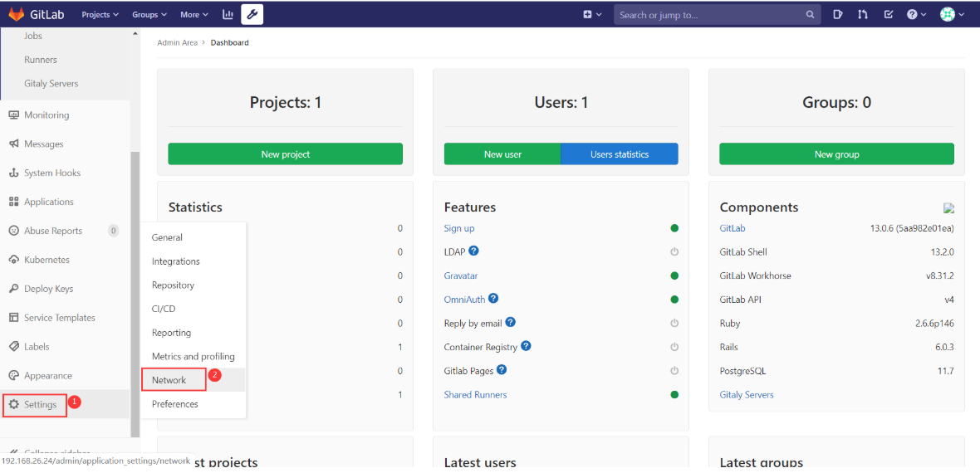980x473 pixels.
Task: Click the Gitlab Pages power status icon
Action: (x=674, y=371)
